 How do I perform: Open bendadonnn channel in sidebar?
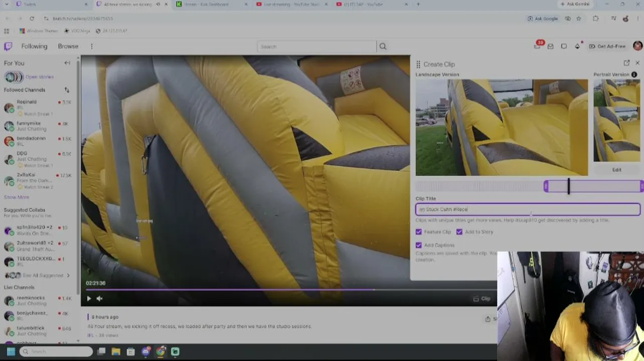tap(38, 141)
